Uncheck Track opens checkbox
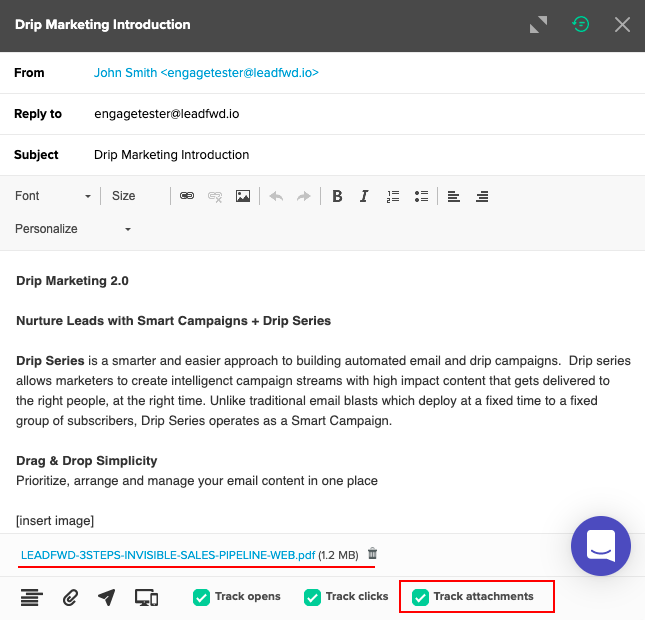The height and width of the screenshot is (620, 645). click(x=201, y=597)
